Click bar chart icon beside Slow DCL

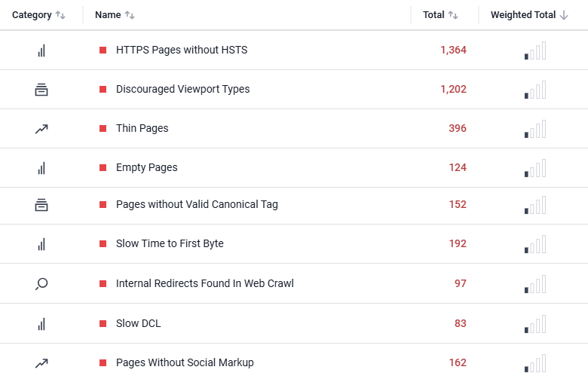click(x=41, y=324)
